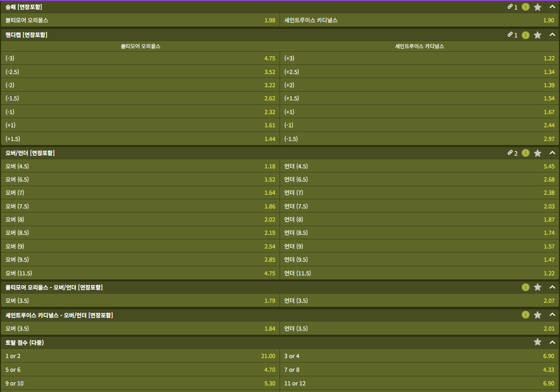Click the coin icon in 볼티모어 오리올스 - 오버/언더 header
This screenshot has width=560, height=392.
click(526, 287)
